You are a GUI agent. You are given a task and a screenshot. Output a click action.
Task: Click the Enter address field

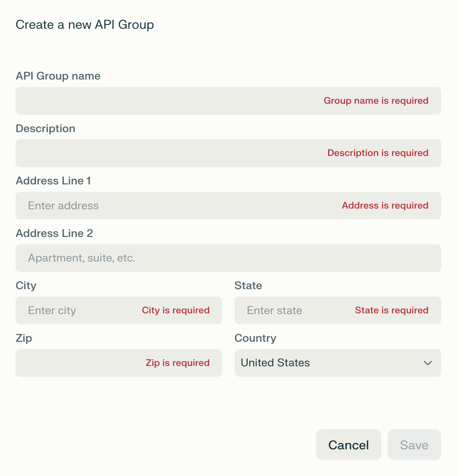point(105,205)
